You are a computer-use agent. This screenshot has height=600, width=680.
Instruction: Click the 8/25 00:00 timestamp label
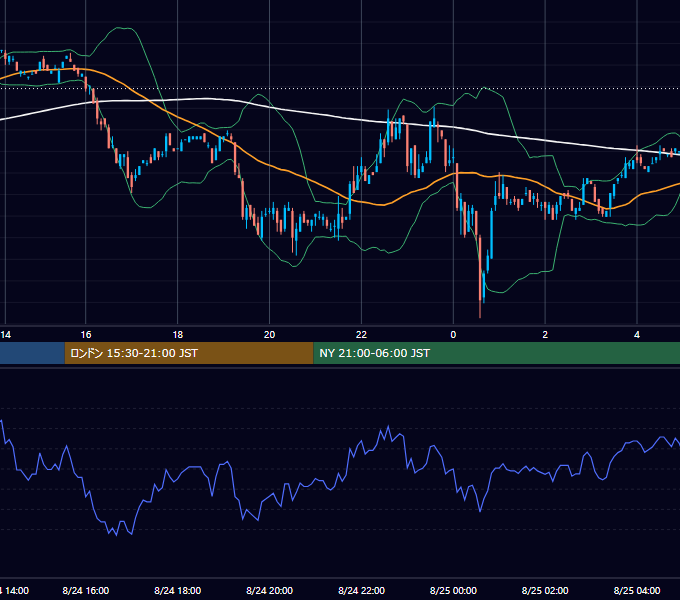click(x=453, y=590)
